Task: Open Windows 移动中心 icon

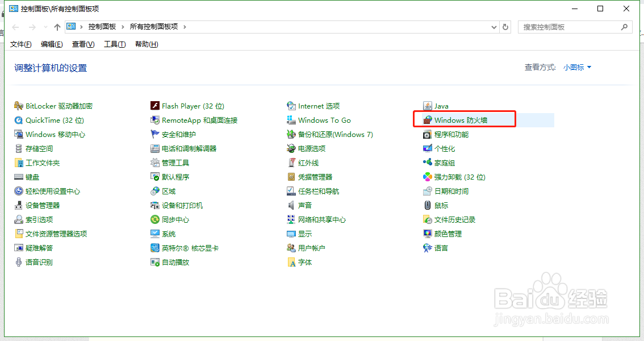Action: coord(19,134)
